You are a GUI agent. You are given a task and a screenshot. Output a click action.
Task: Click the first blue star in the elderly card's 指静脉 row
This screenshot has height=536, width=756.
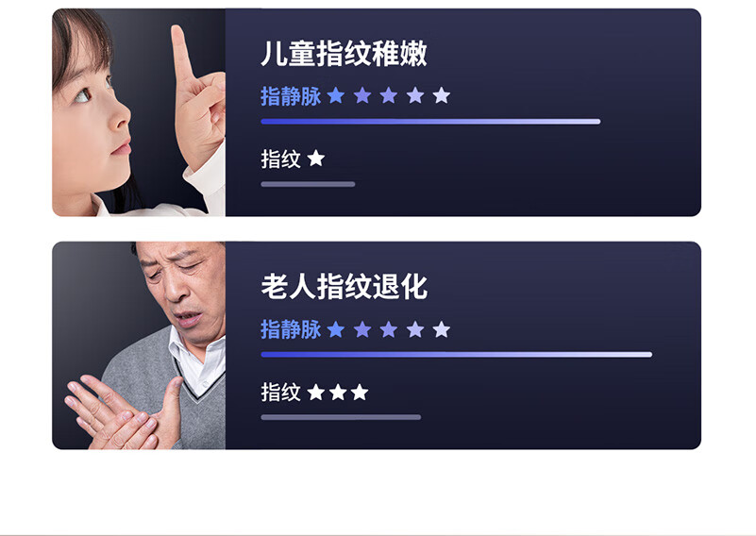[x=336, y=329]
